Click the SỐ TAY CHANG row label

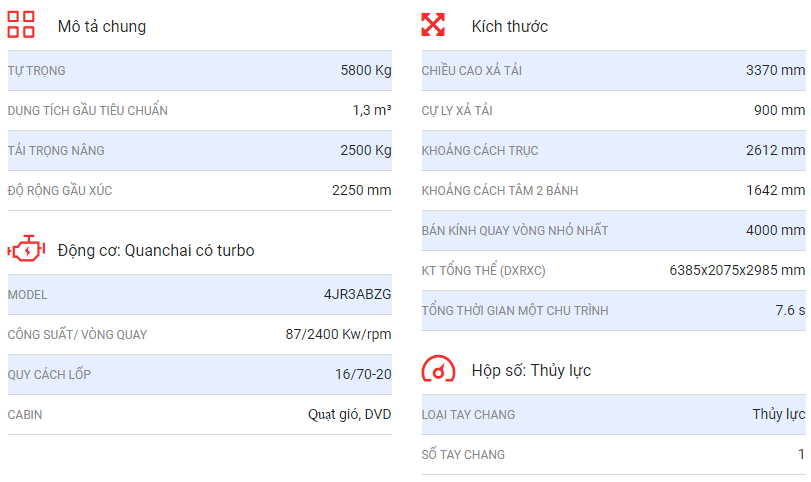[x=463, y=455]
